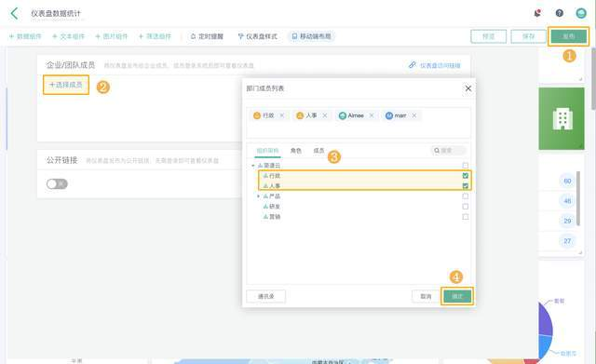The height and width of the screenshot is (364, 596).
Task: Open 仪表盘样式 dashboard style settings
Action: (258, 36)
